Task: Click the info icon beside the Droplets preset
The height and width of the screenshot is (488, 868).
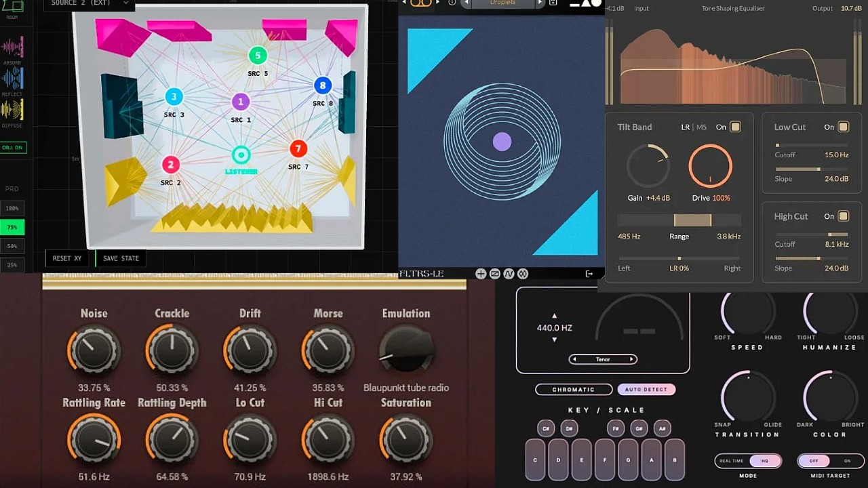Action: (x=452, y=3)
